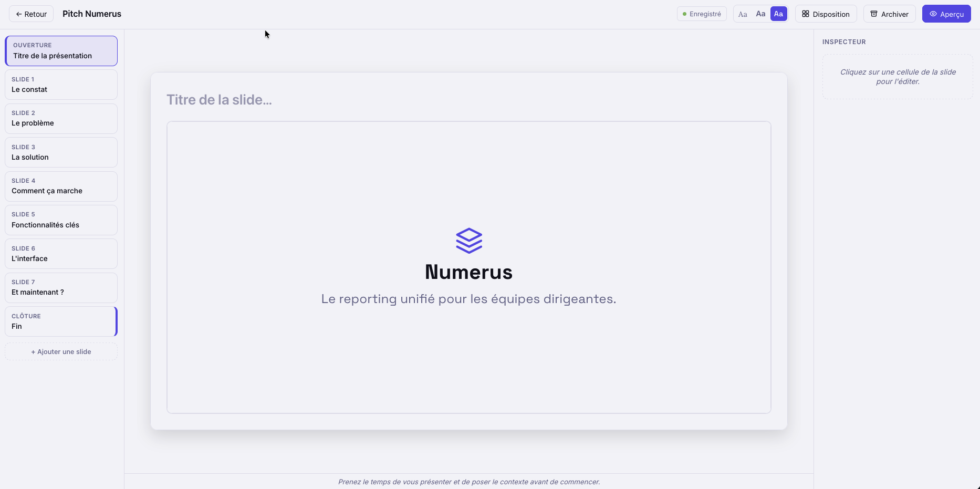Image resolution: width=980 pixels, height=489 pixels.
Task: Select the medium font size option
Action: 760,14
